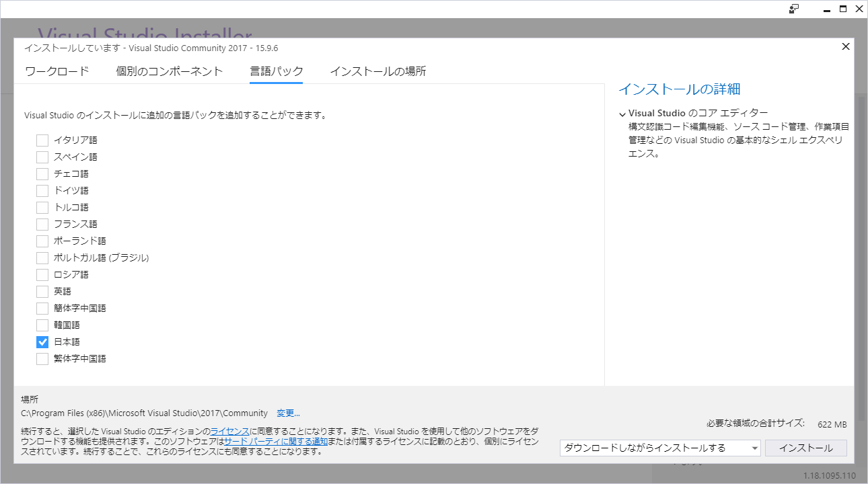
Task: Open the サード パーティに関する通知 link
Action: pos(276,442)
